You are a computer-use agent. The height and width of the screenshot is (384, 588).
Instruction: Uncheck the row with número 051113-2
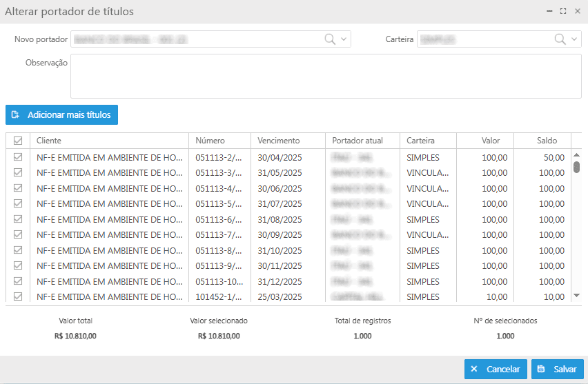[x=18, y=158]
